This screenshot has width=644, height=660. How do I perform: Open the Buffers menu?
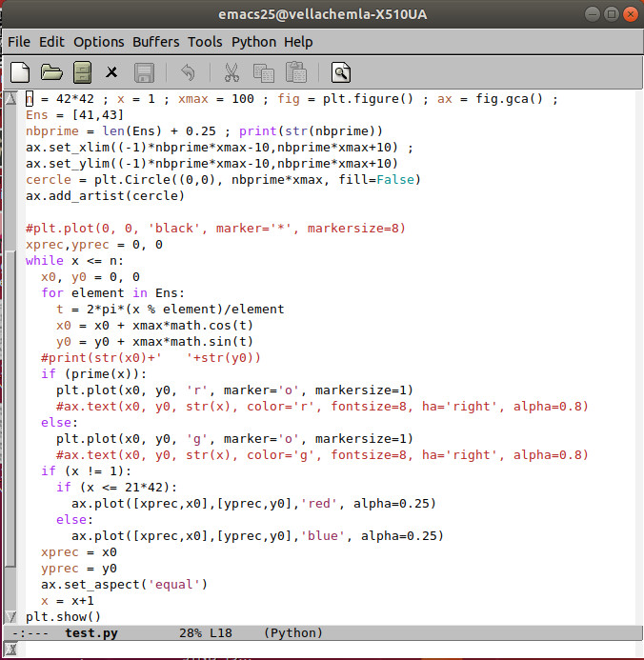[x=155, y=42]
